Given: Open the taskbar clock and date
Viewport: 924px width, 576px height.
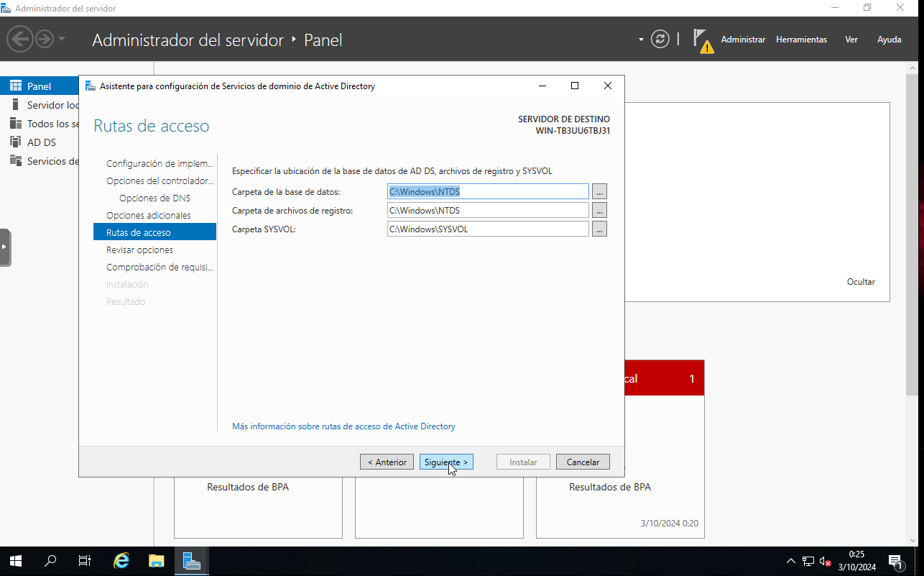Looking at the screenshot, I should click(856, 561).
